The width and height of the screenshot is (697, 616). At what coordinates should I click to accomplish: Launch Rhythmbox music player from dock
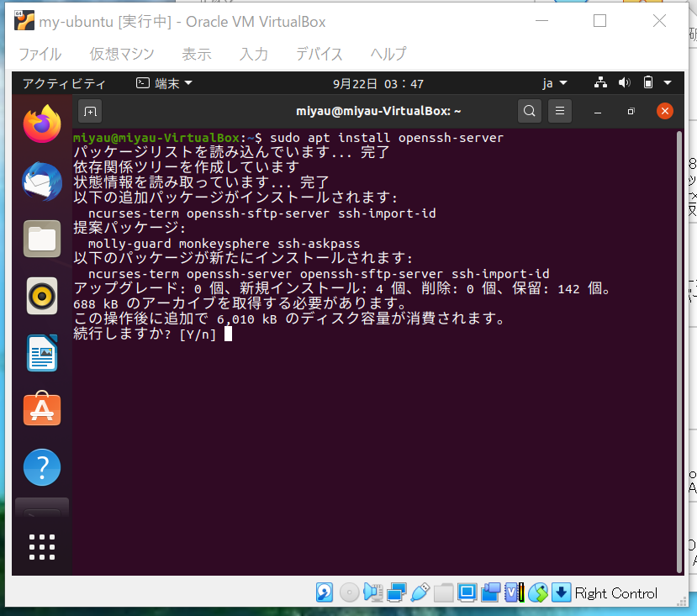pyautogui.click(x=42, y=296)
